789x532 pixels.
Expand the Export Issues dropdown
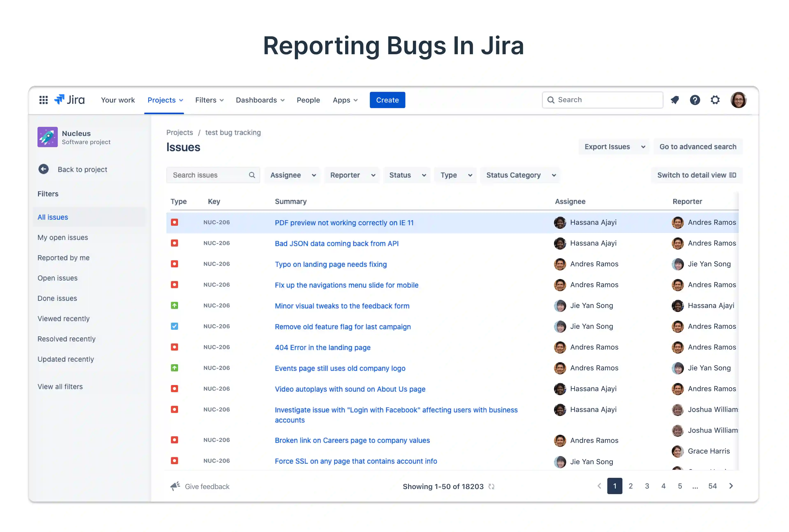click(x=614, y=147)
